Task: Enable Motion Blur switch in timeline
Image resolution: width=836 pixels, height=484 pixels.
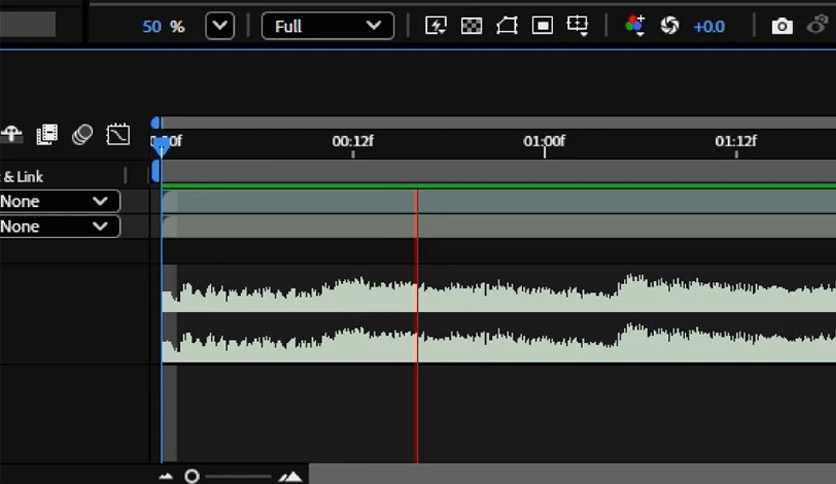Action: [82, 134]
